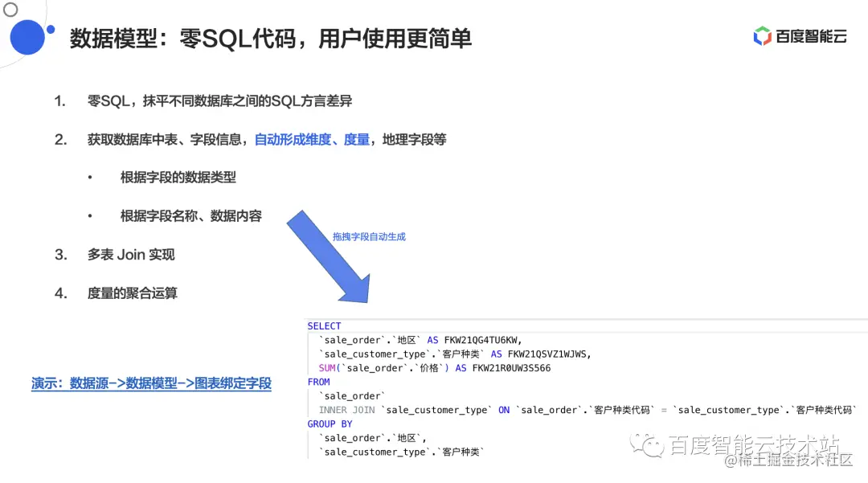Click the blue text 自动形成维度、度量
Image resolution: width=868 pixels, height=483 pixels.
click(312, 139)
